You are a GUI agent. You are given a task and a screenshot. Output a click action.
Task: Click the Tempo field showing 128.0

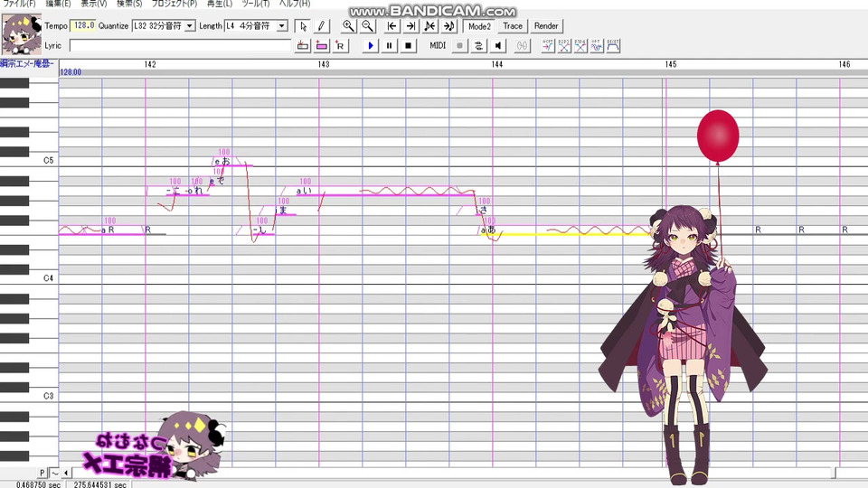[x=83, y=25]
